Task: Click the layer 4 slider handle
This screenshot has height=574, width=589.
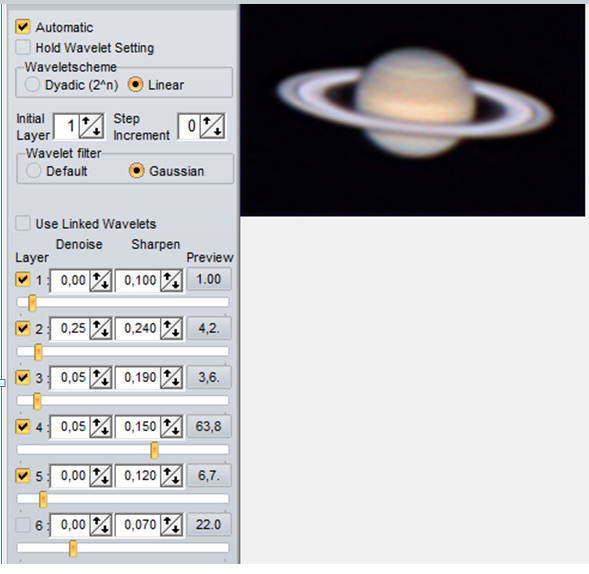Action: pos(154,450)
